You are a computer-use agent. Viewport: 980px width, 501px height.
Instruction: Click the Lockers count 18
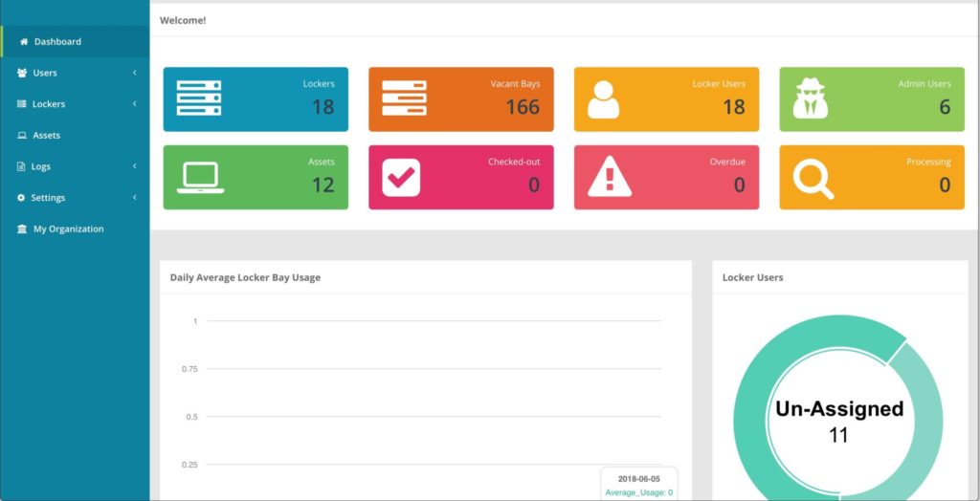point(323,107)
